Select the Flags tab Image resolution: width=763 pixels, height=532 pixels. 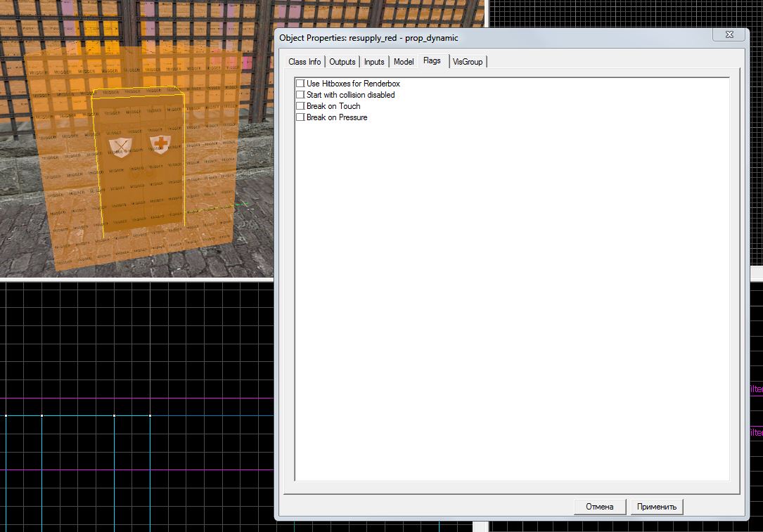tap(432, 60)
